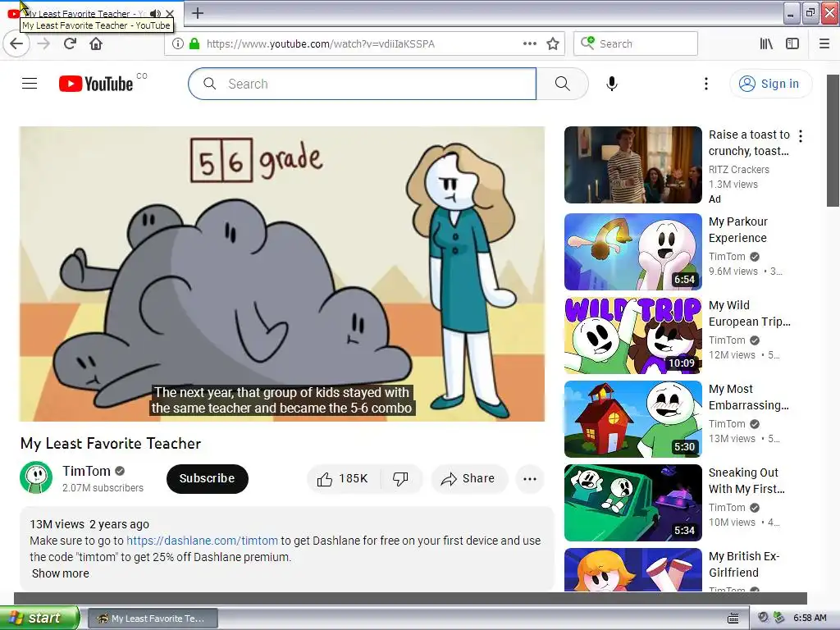Show site information icon in address bar
Image resolution: width=840 pixels, height=630 pixels.
(x=178, y=44)
